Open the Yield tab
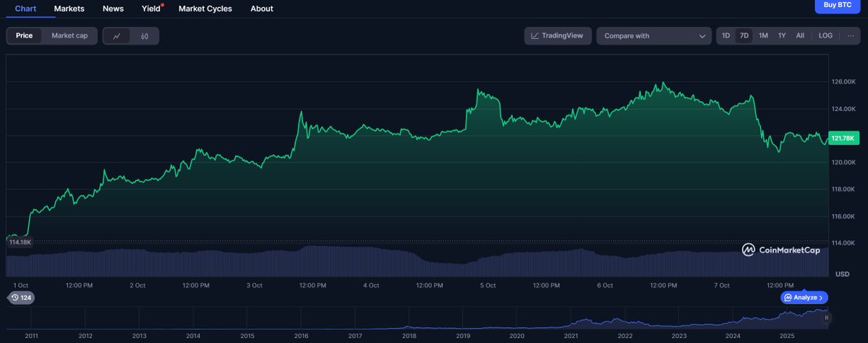Screen dimensions: 868x343 [x=151, y=9]
